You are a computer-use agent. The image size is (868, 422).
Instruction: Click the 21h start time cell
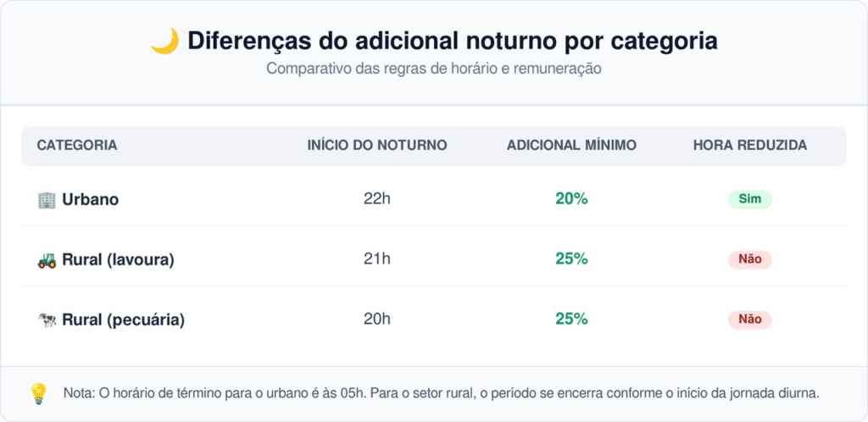point(377,258)
